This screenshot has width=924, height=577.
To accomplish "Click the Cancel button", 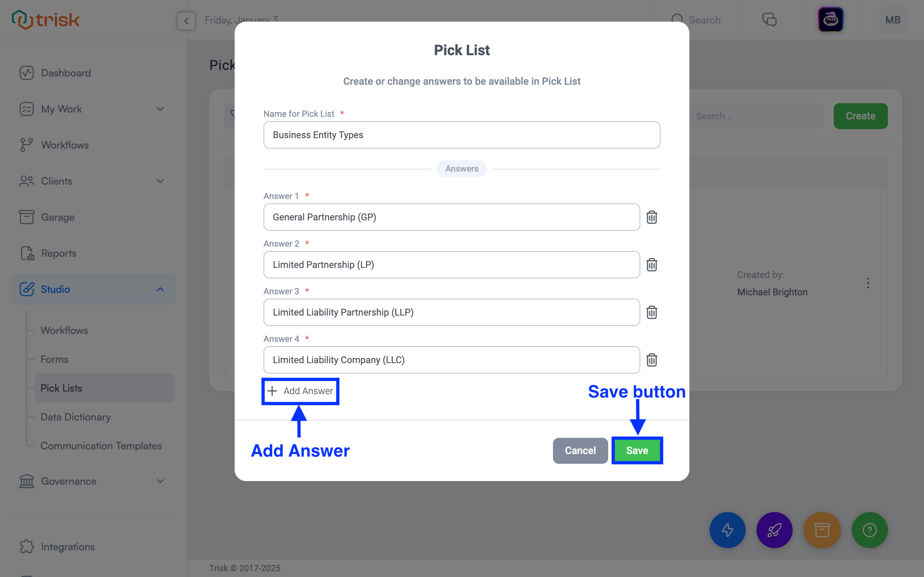I will [x=579, y=450].
